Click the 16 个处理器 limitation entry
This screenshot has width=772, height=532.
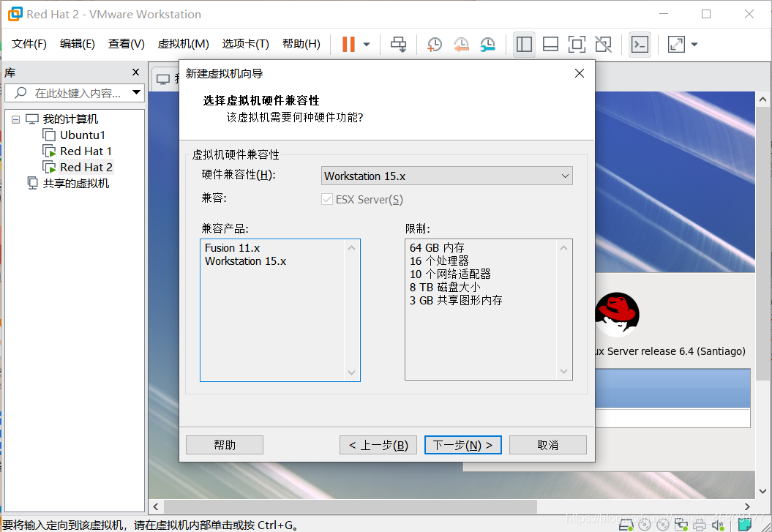click(439, 261)
